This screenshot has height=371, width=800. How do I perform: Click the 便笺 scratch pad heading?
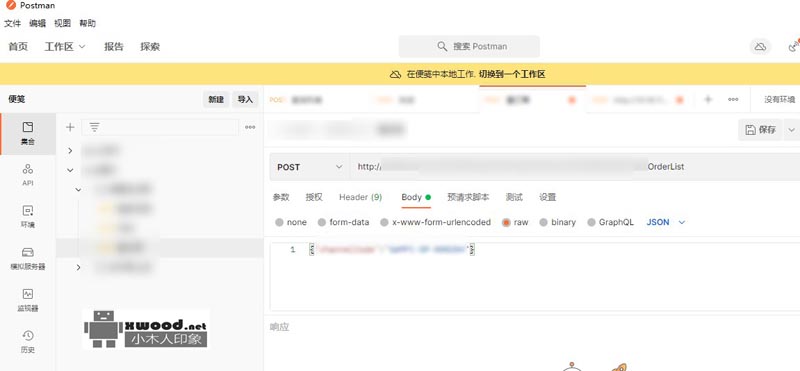[x=16, y=100]
